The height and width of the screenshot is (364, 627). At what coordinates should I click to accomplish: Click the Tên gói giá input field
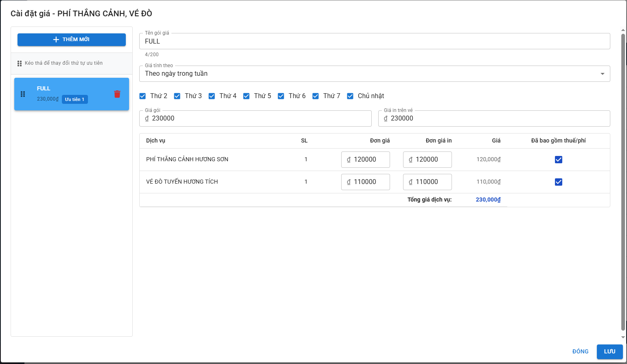coord(375,41)
